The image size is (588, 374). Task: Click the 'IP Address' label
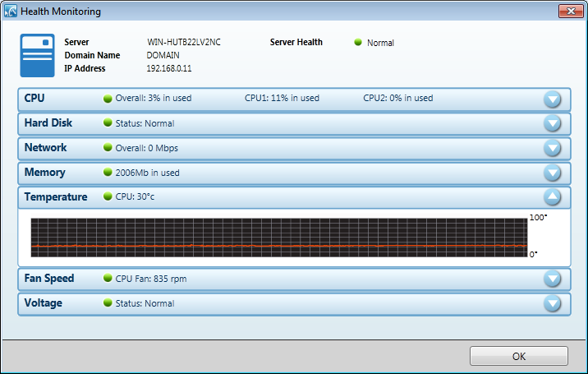[85, 68]
